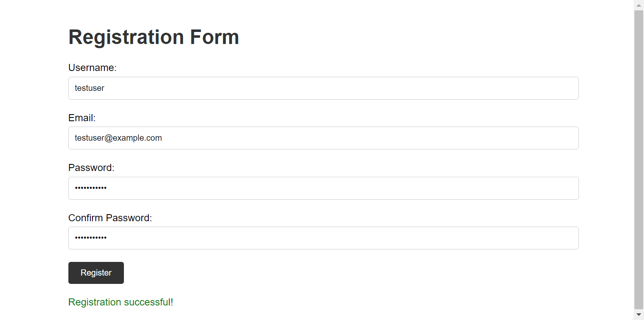This screenshot has width=644, height=320.
Task: Click masked dots in Confirm Password field
Action: pyautogui.click(x=91, y=238)
